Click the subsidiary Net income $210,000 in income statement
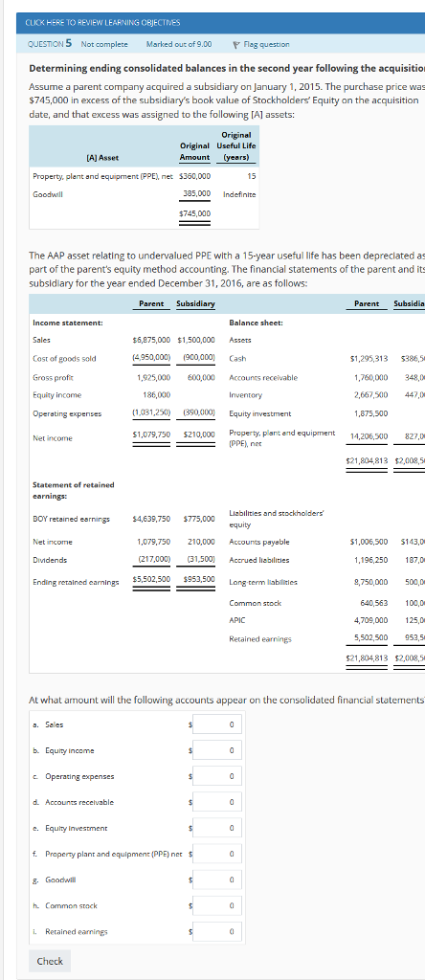This screenshot has height=980, width=425. click(199, 434)
